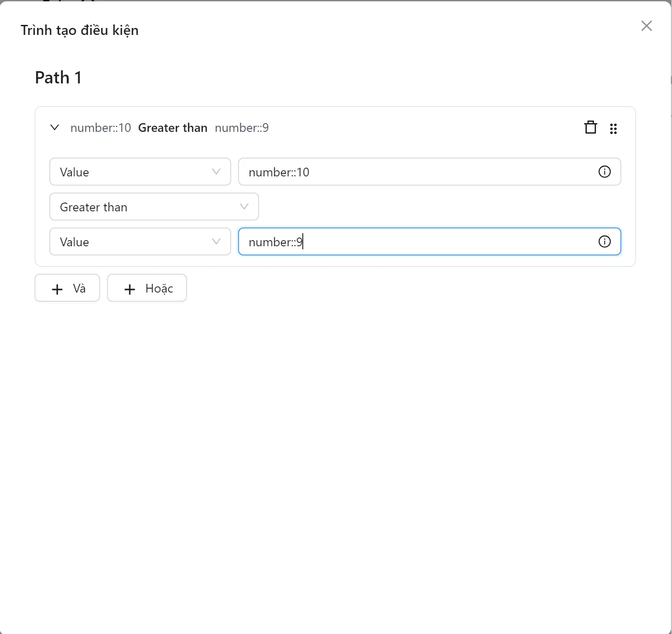Click the plus icon inside the Hoặc button

(x=129, y=289)
